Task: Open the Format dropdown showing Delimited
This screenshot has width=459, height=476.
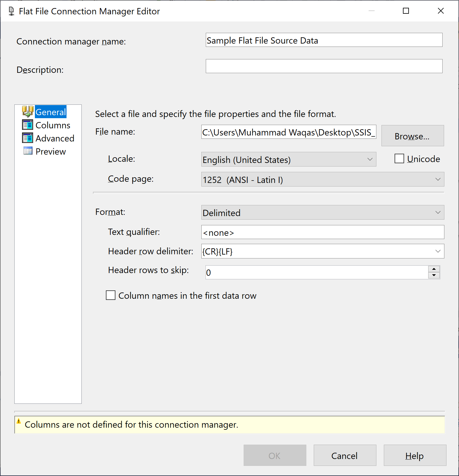Action: (323, 212)
